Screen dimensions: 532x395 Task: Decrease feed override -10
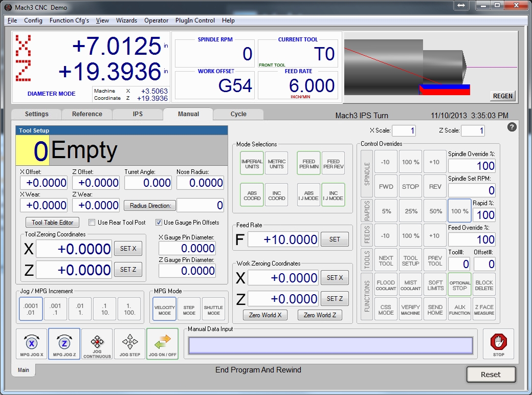point(386,235)
